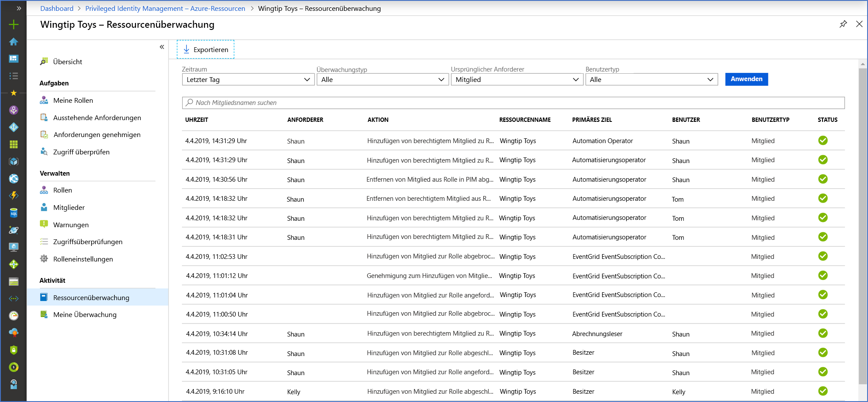The height and width of the screenshot is (402, 868).
Task: Open the Security Center green shield icon
Action: click(13, 350)
